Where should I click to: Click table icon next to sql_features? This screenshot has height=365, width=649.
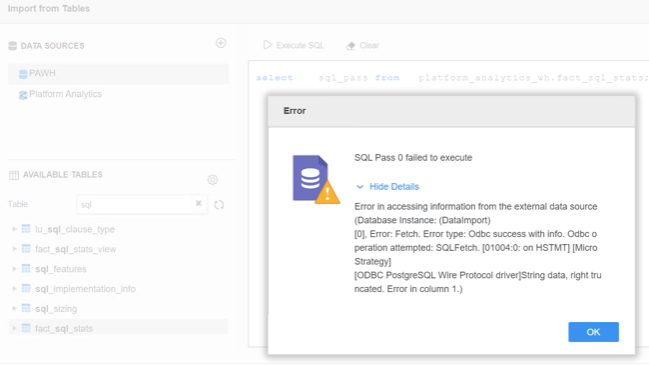[x=26, y=269]
